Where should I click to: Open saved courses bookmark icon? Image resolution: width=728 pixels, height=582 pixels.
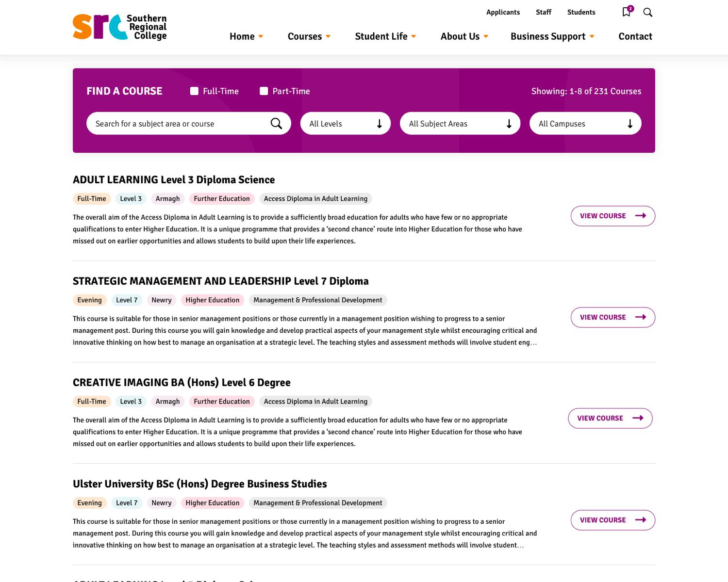pos(626,12)
